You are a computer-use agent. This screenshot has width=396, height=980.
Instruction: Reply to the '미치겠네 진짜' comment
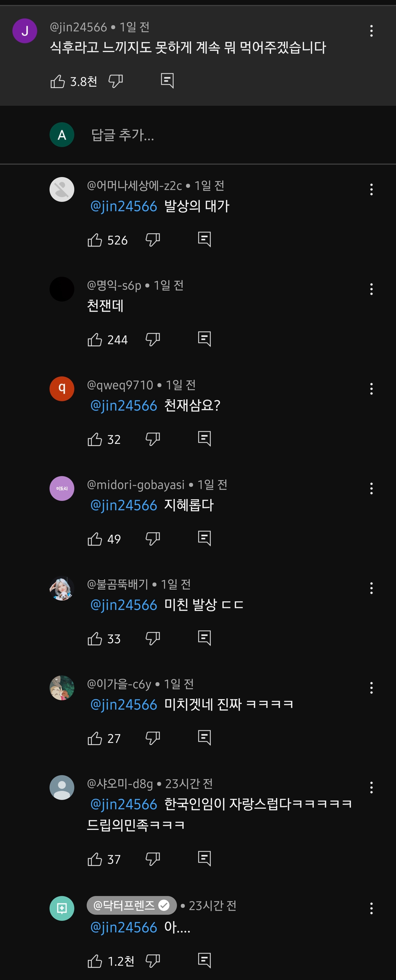[x=204, y=738]
